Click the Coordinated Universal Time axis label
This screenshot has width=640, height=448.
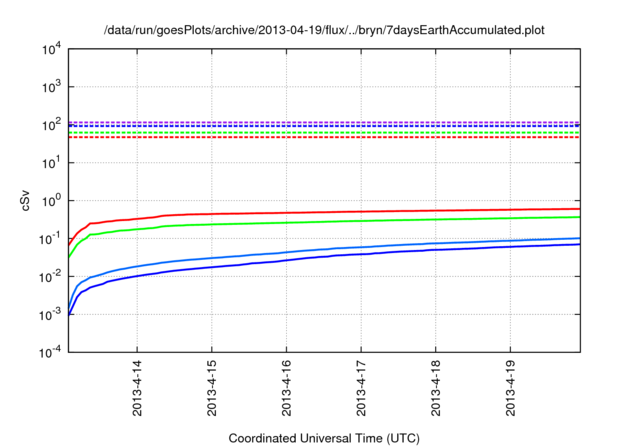click(x=325, y=438)
